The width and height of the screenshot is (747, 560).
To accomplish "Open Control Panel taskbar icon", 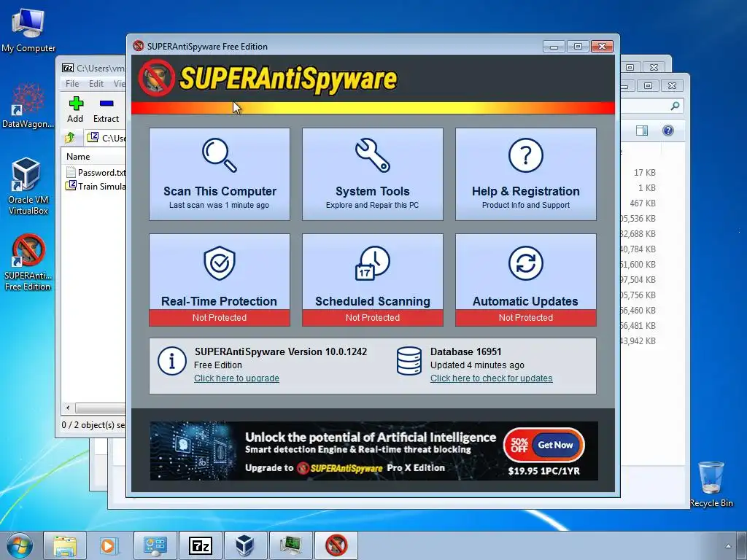I will (x=155, y=545).
